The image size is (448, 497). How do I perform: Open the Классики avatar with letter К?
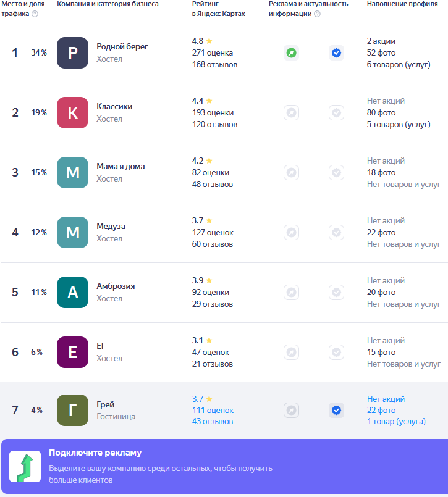click(72, 113)
